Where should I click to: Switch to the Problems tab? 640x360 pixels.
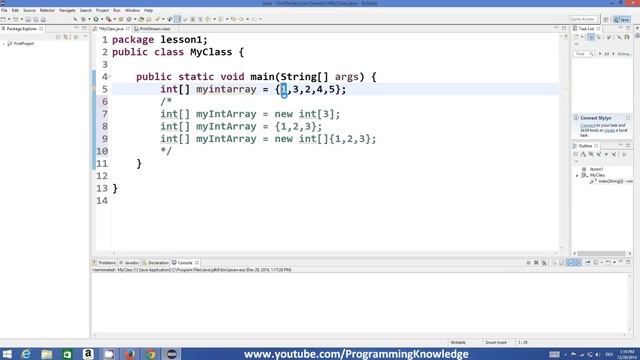click(x=104, y=262)
